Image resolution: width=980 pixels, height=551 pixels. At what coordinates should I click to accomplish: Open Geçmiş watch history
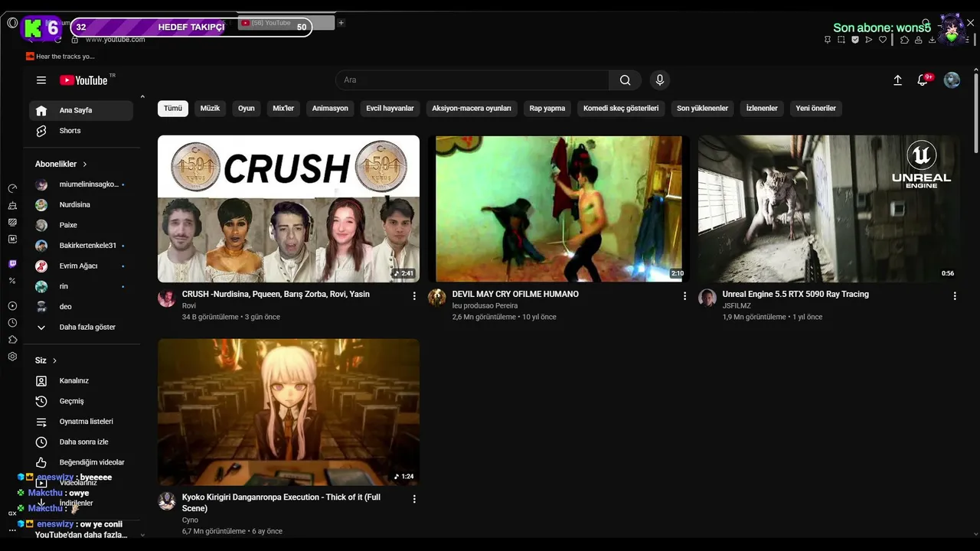pyautogui.click(x=81, y=401)
